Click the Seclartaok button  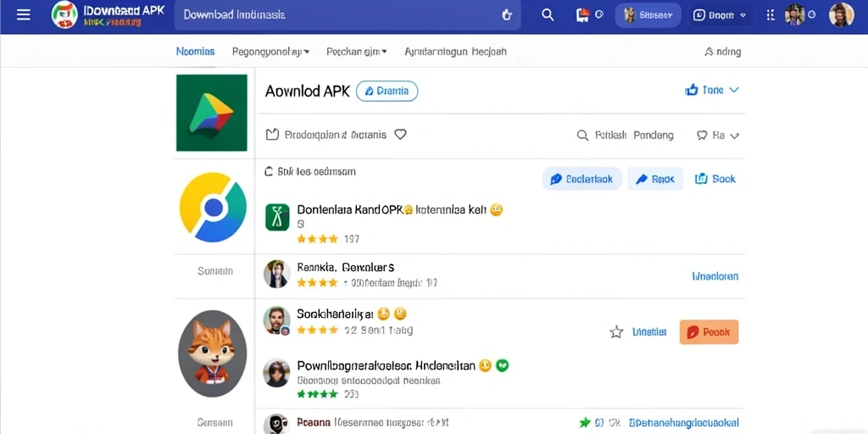581,179
